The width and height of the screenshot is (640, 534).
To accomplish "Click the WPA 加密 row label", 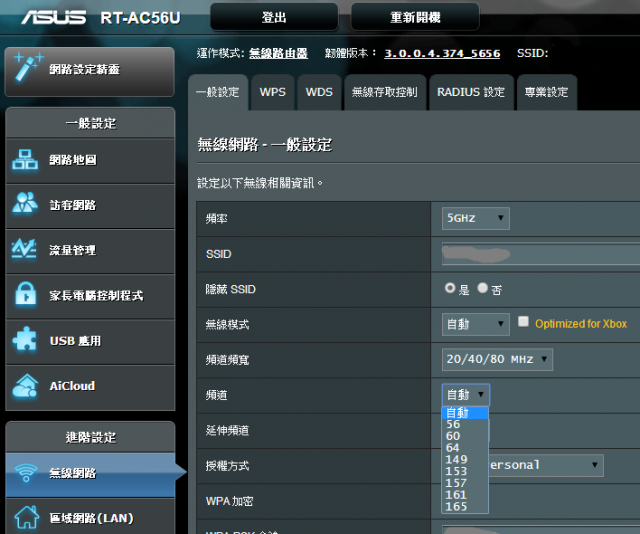I will 229,501.
